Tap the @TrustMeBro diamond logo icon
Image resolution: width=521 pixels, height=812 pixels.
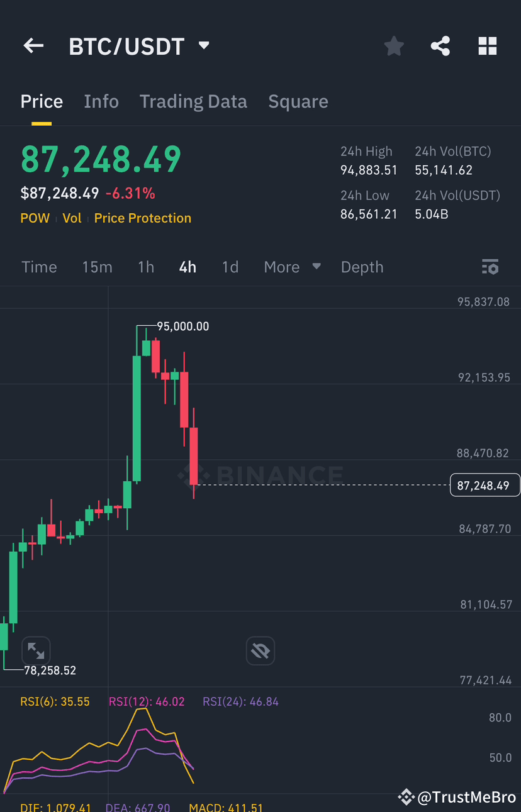tap(406, 798)
